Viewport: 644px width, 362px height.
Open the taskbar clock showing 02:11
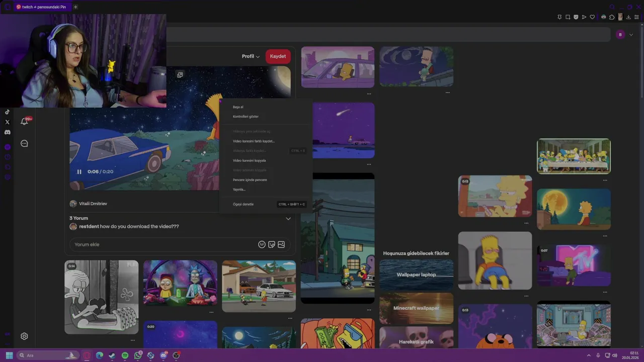(x=630, y=355)
